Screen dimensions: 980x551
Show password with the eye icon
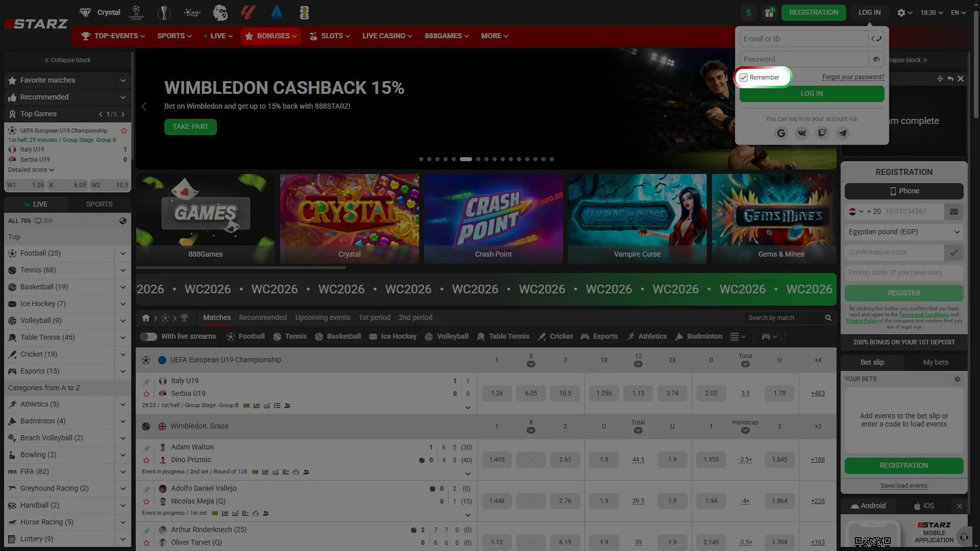(876, 59)
